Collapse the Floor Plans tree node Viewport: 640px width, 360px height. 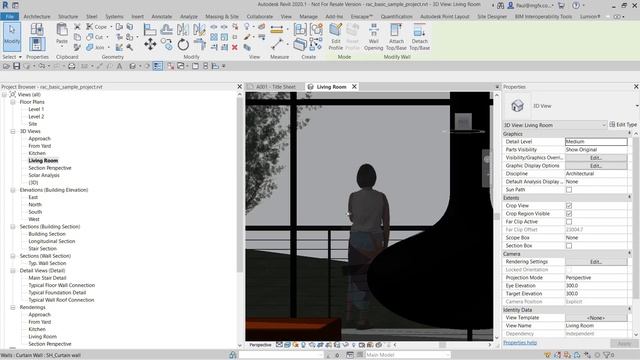(13, 102)
